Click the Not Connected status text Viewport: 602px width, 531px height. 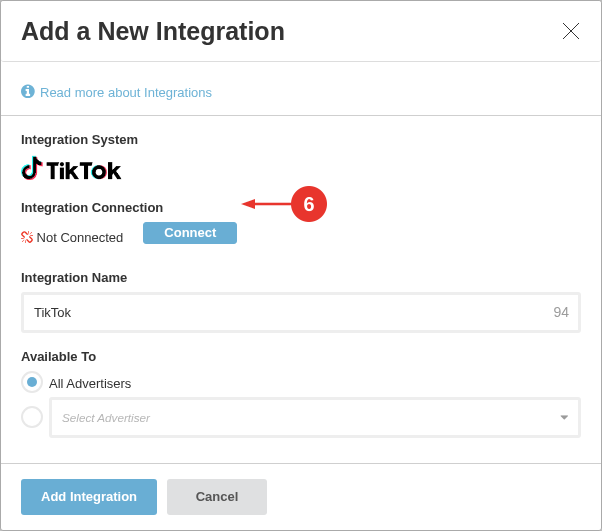79,238
